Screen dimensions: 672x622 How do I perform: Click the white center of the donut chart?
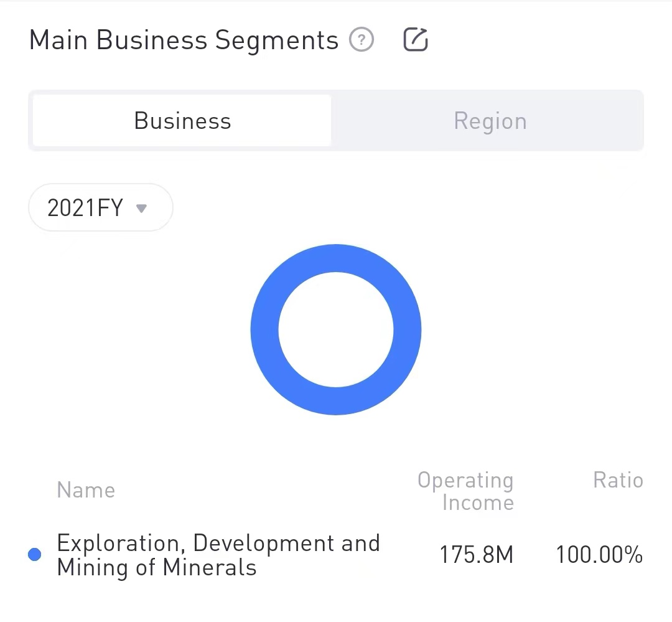336,329
